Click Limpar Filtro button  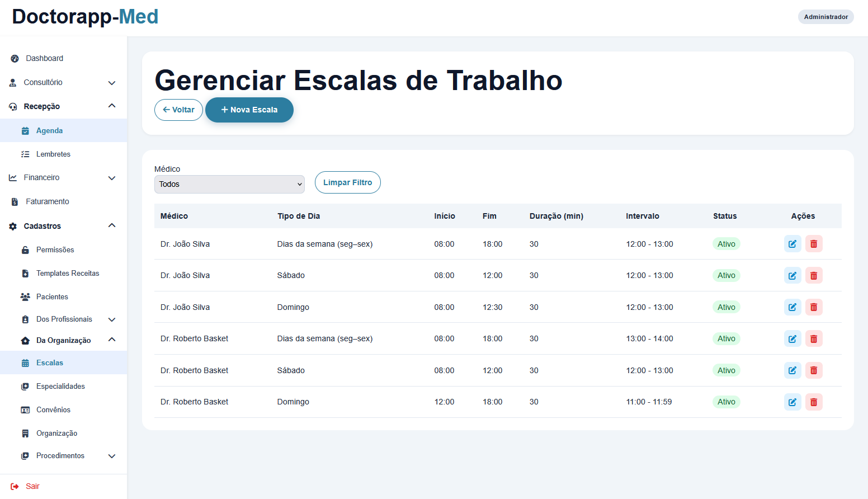pyautogui.click(x=348, y=182)
